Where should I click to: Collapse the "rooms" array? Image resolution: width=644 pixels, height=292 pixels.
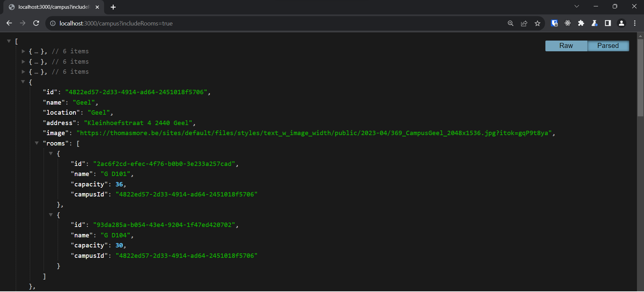pos(37,143)
